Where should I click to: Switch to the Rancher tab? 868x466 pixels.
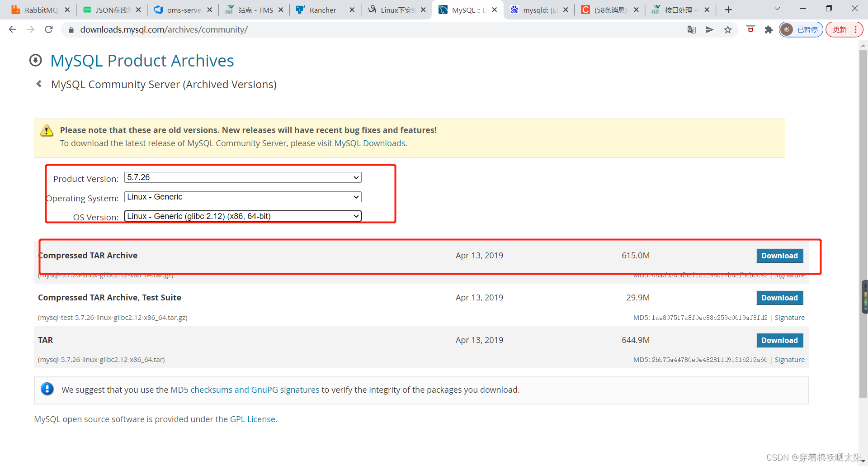pos(321,9)
